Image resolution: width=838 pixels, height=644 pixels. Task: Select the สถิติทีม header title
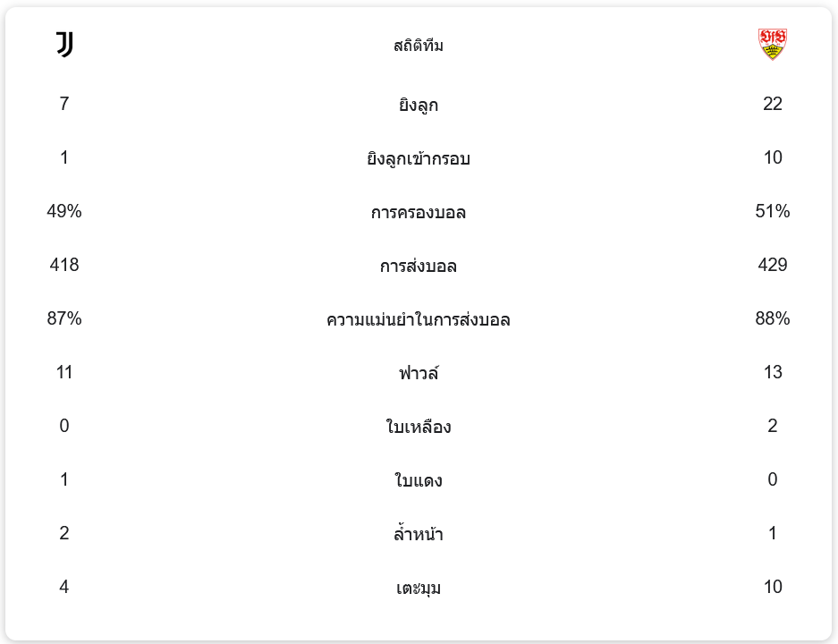tap(419, 46)
